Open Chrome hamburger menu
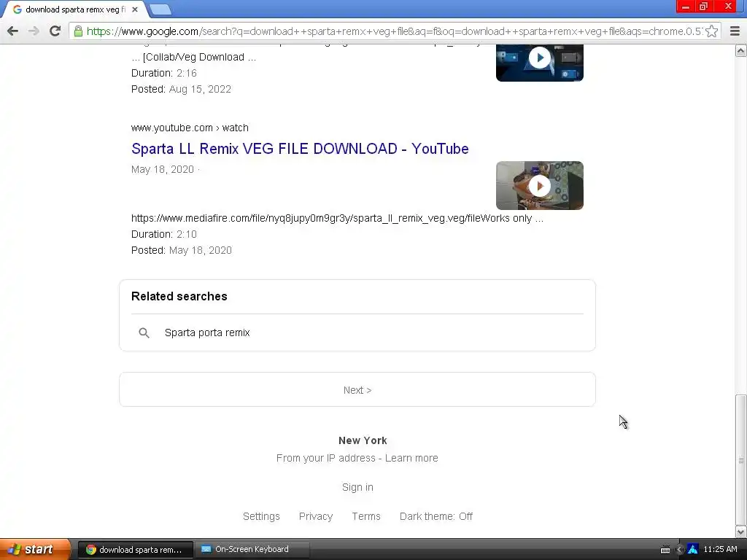This screenshot has width=747, height=560. click(735, 31)
